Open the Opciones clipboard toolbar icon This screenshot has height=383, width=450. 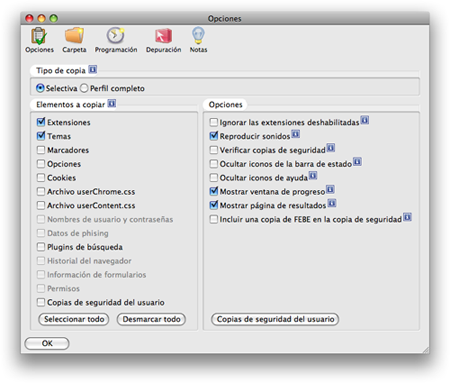pos(39,40)
